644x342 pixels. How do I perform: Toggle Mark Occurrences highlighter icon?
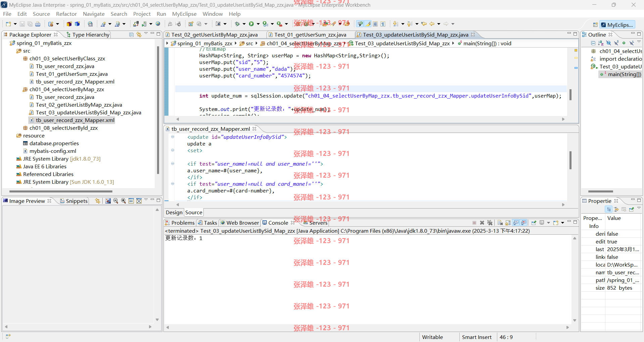click(x=368, y=24)
